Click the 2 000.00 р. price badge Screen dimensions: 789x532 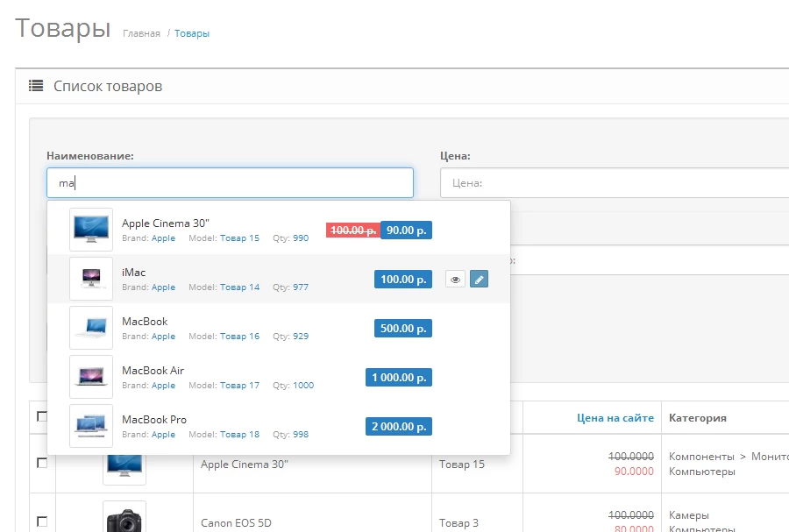pyautogui.click(x=399, y=427)
